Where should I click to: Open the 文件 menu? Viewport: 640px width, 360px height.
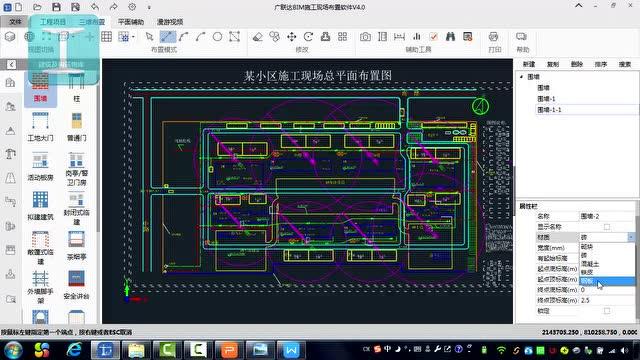(15, 22)
